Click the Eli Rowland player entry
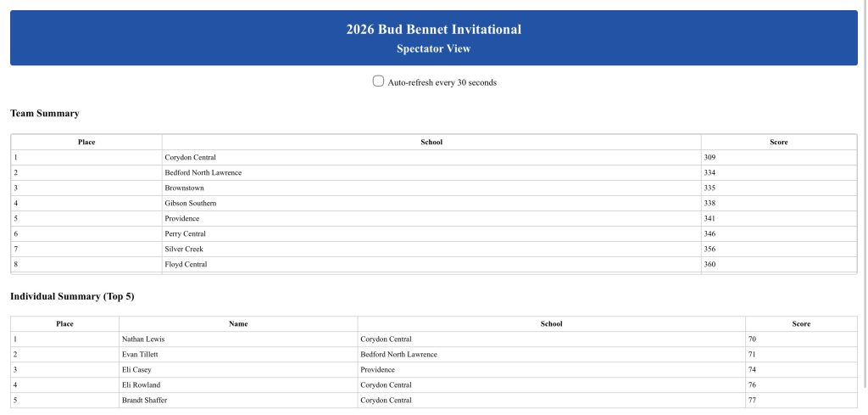 tap(141, 385)
